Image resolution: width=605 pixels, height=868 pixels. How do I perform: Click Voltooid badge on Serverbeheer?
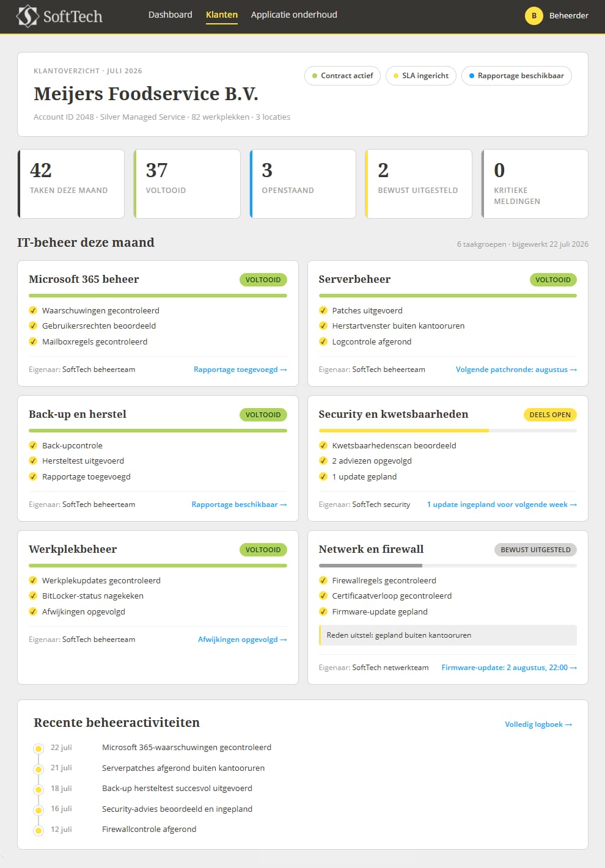[553, 280]
